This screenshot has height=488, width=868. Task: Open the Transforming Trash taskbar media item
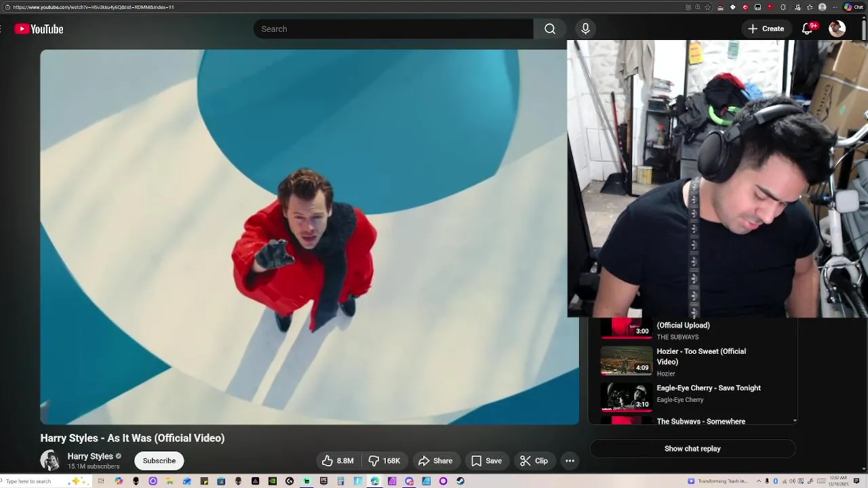(717, 481)
